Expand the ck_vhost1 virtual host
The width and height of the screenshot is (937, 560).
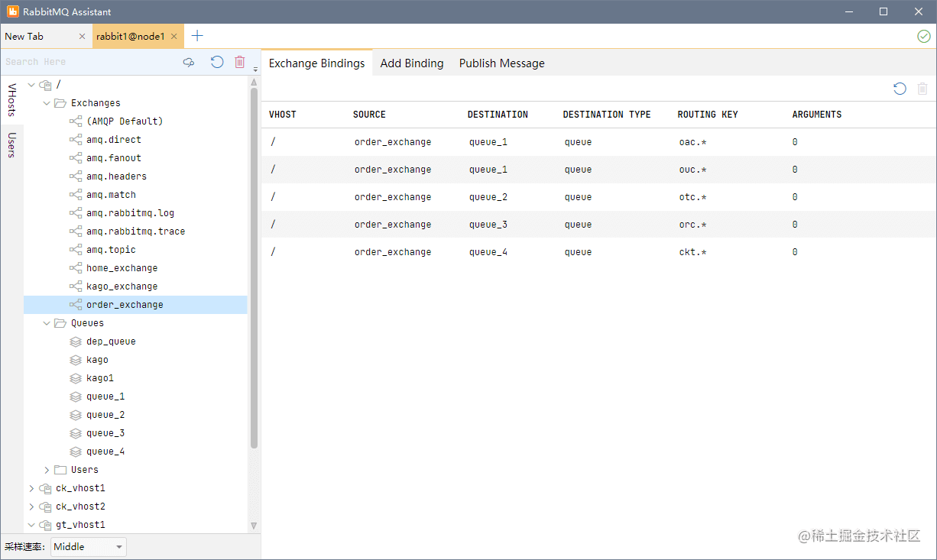point(31,487)
